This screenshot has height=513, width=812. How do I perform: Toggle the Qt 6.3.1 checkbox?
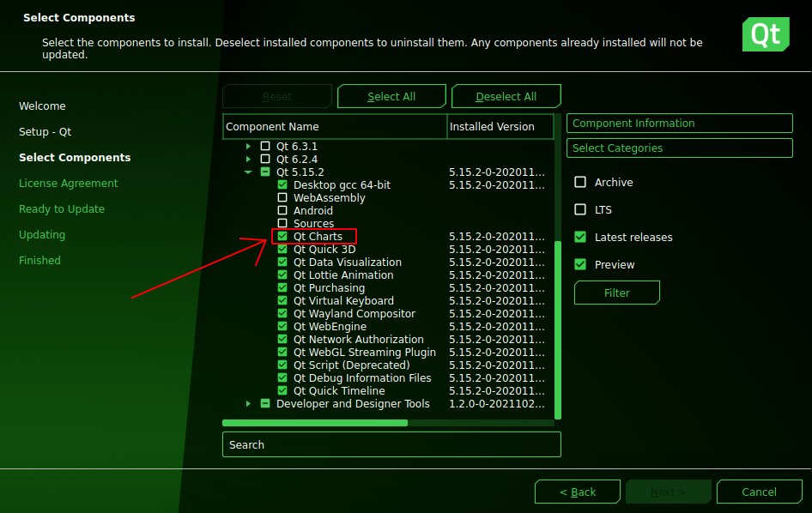(x=265, y=146)
